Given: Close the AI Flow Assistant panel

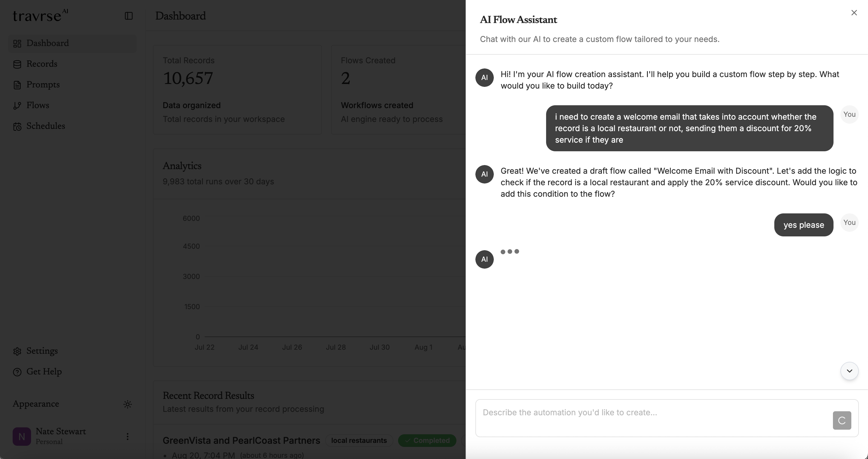Looking at the screenshot, I should 854,12.
